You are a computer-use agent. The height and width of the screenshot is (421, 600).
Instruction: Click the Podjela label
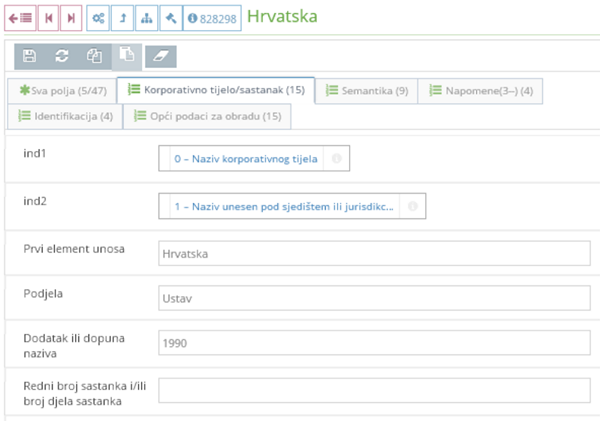point(43,294)
